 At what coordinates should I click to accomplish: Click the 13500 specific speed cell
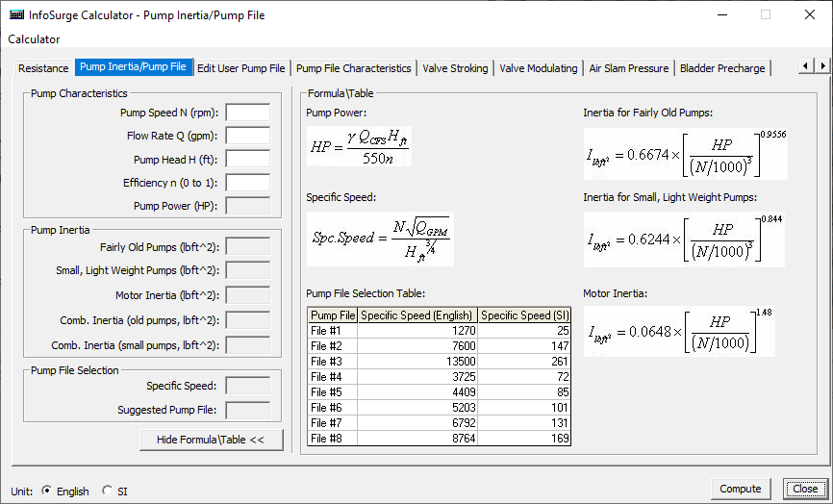417,362
